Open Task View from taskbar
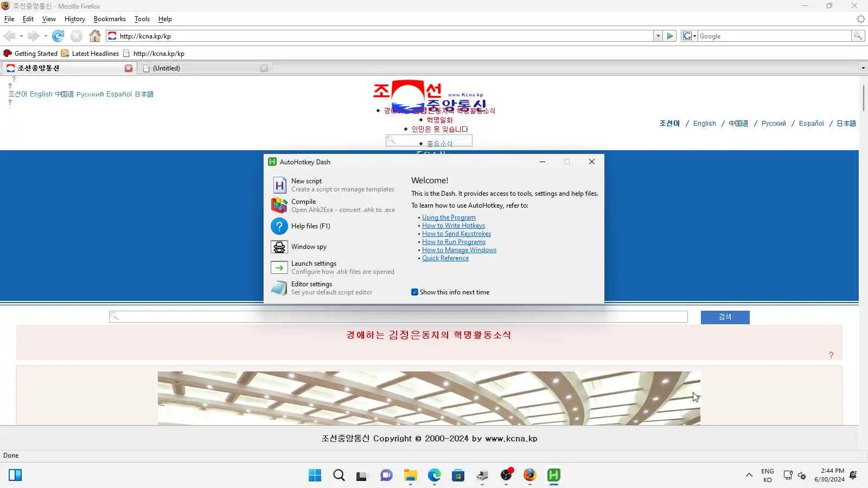 [362, 476]
